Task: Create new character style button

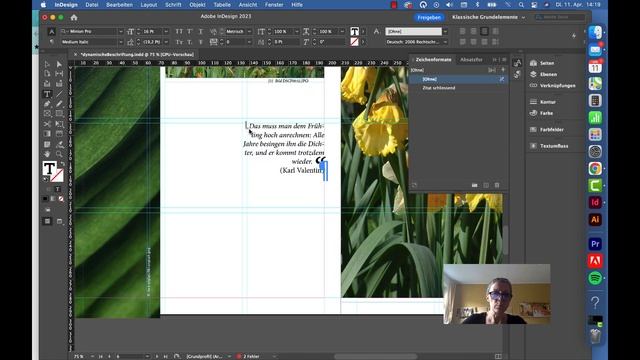Action: (486, 185)
